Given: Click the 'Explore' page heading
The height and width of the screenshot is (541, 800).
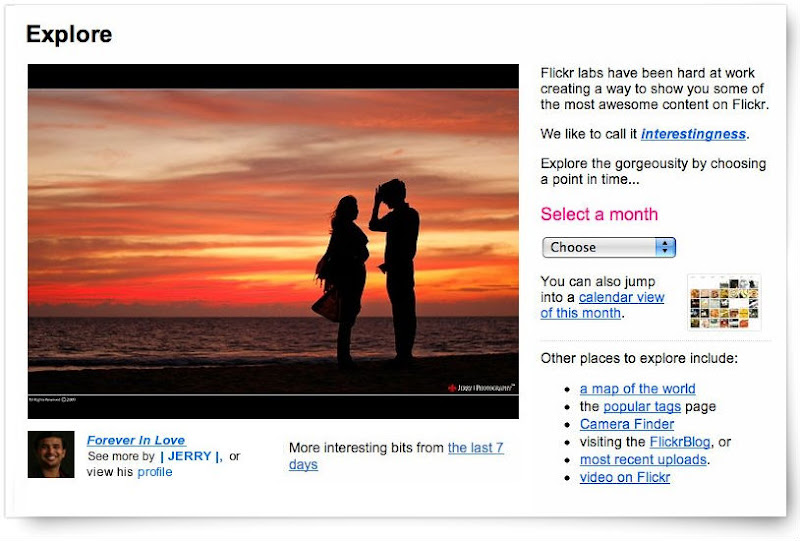Looking at the screenshot, I should pyautogui.click(x=69, y=34).
